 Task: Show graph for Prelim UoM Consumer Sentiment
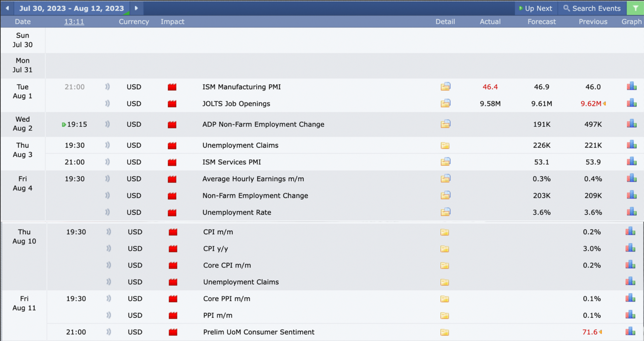(630, 332)
